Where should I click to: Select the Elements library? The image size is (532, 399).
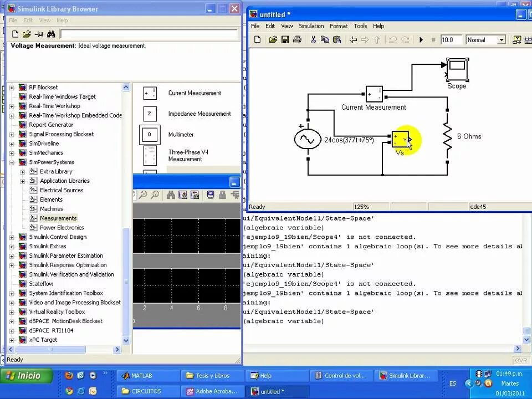coord(51,199)
